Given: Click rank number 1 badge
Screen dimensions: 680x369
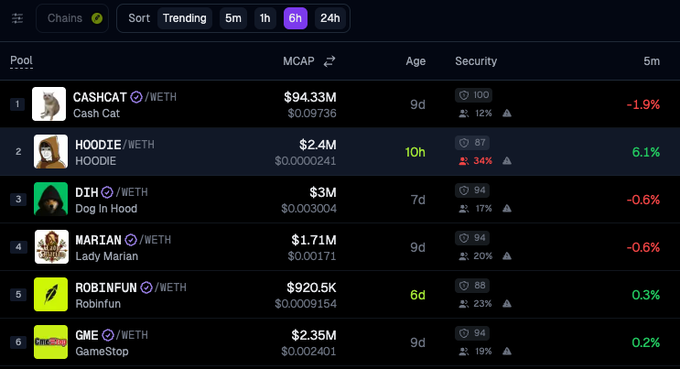Looking at the screenshot, I should tap(17, 104).
